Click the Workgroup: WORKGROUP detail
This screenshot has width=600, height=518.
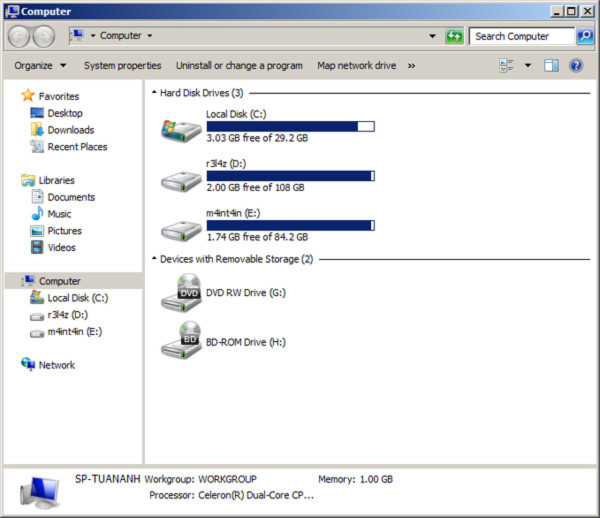click(201, 479)
